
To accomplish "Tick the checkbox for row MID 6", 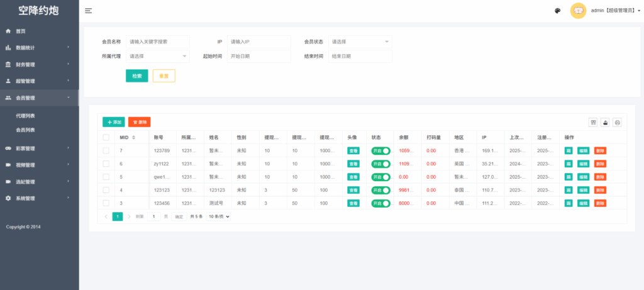I will [x=106, y=164].
